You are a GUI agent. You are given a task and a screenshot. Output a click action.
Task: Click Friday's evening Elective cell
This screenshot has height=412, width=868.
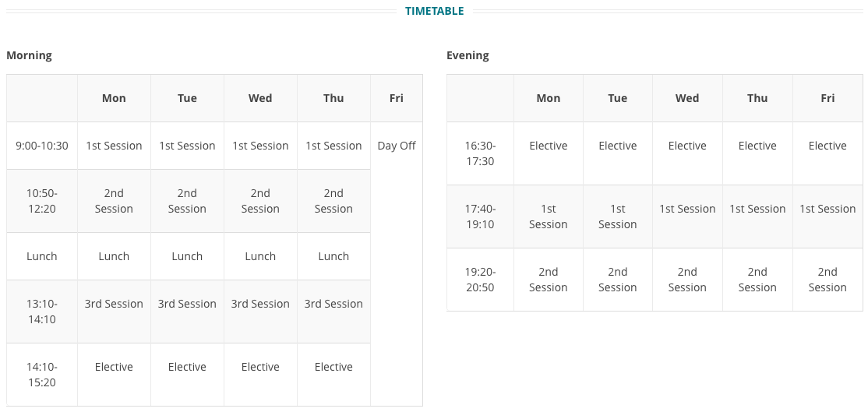point(827,146)
